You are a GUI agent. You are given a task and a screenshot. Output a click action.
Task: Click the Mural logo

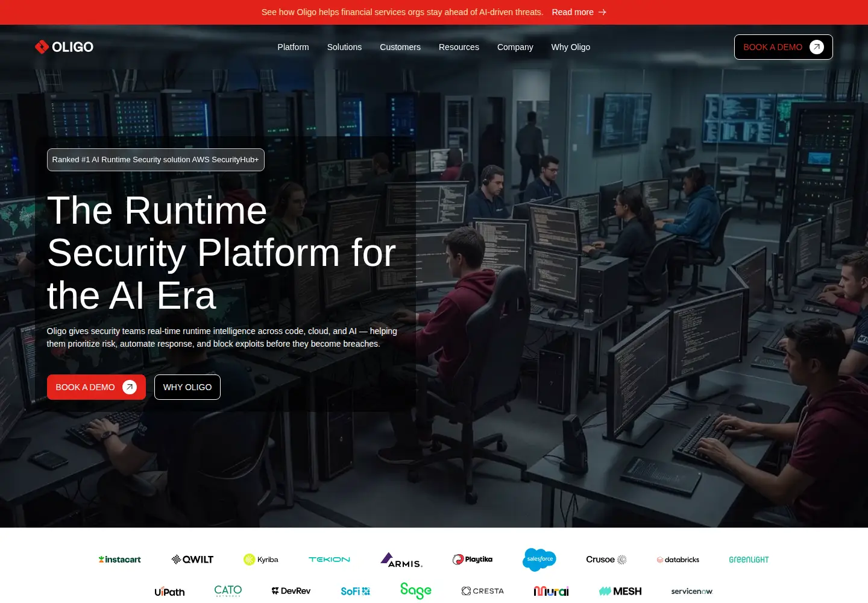point(552,591)
